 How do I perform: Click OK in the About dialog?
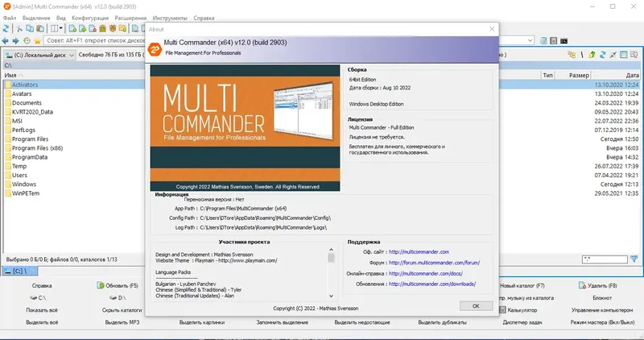(476, 306)
